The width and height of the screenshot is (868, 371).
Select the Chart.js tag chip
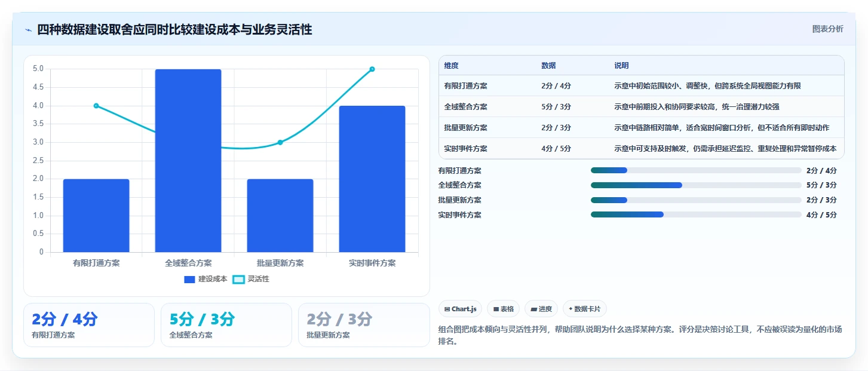461,309
